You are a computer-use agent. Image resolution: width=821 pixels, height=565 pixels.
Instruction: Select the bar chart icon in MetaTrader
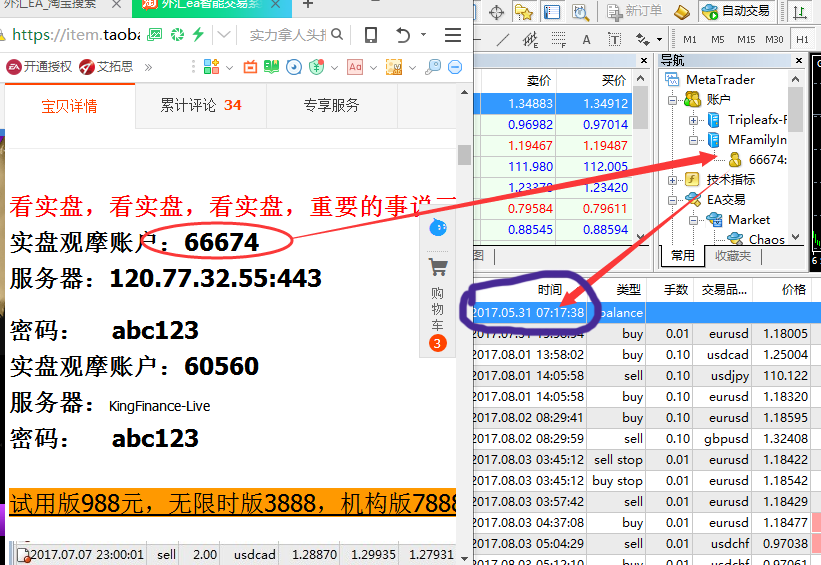[800, 12]
